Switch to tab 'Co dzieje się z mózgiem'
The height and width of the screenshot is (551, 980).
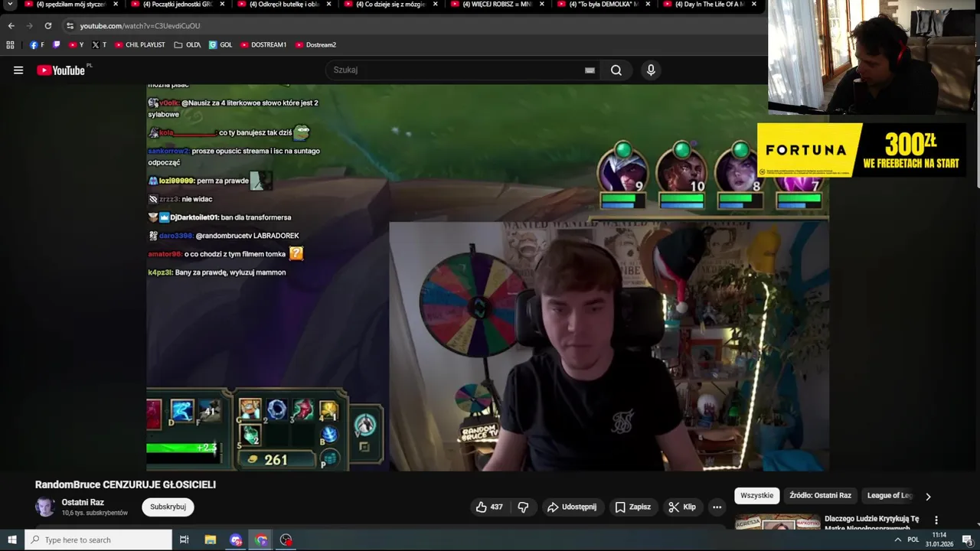[390, 5]
